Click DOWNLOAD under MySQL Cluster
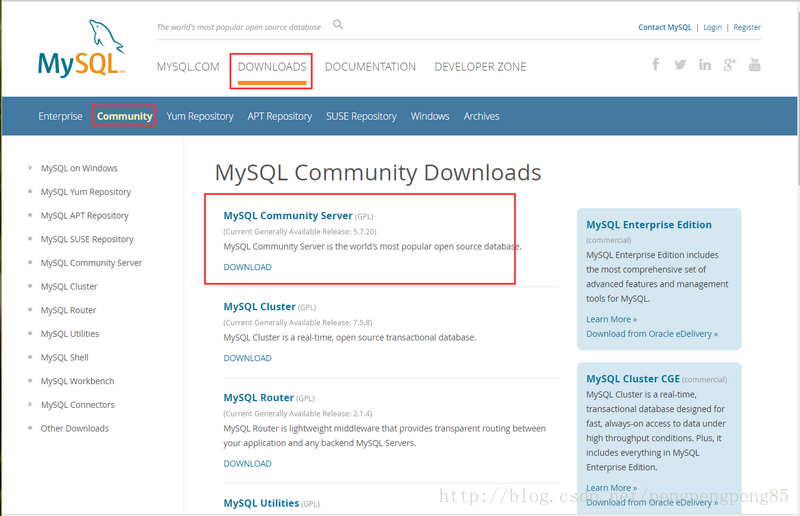 [247, 358]
